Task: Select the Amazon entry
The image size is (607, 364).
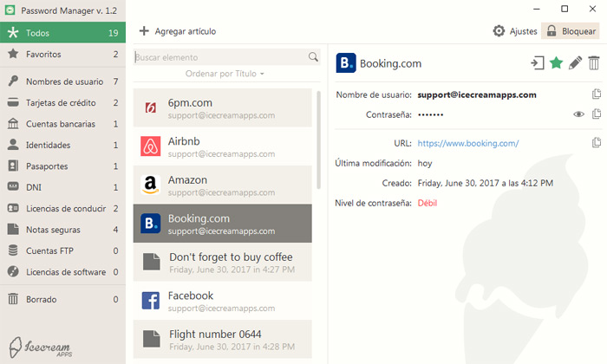Action: tap(223, 185)
